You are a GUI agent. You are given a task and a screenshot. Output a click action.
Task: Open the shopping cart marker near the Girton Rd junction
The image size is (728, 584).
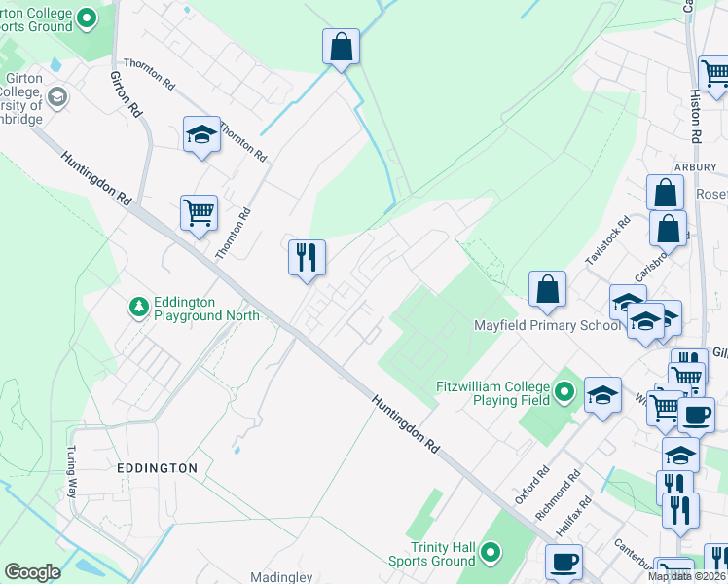[x=200, y=214]
